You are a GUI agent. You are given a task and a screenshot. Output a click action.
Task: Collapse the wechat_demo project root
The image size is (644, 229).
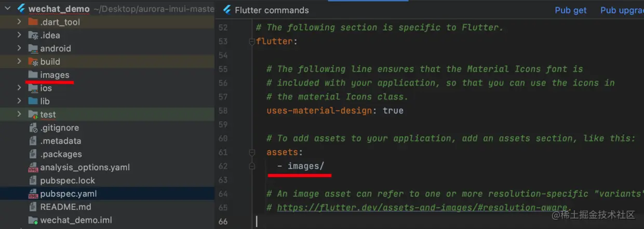coord(7,9)
